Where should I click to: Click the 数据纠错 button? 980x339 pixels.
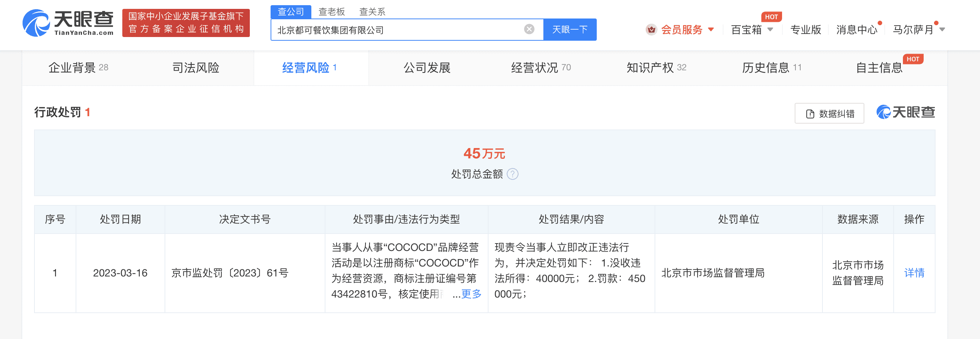coord(829,113)
